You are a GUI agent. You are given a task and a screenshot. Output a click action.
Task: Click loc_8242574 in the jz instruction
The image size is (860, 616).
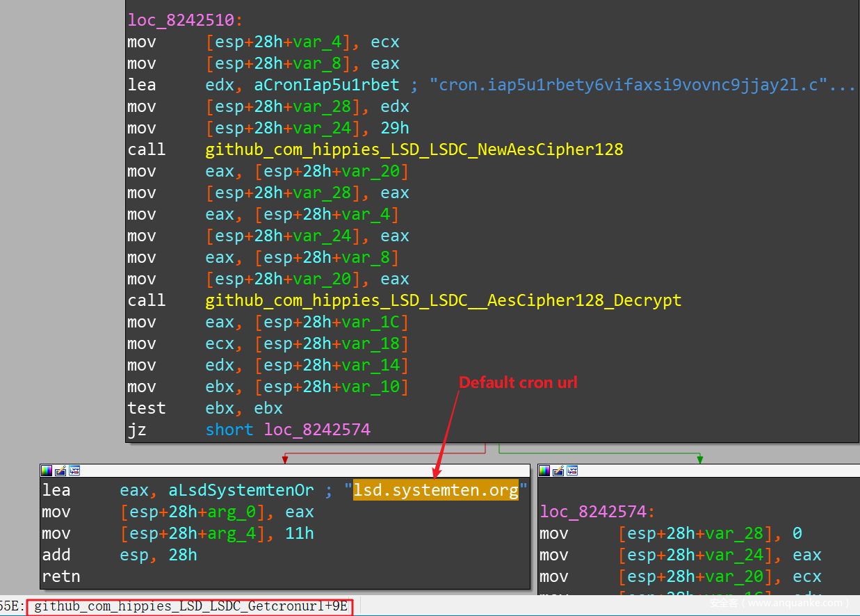click(x=317, y=430)
